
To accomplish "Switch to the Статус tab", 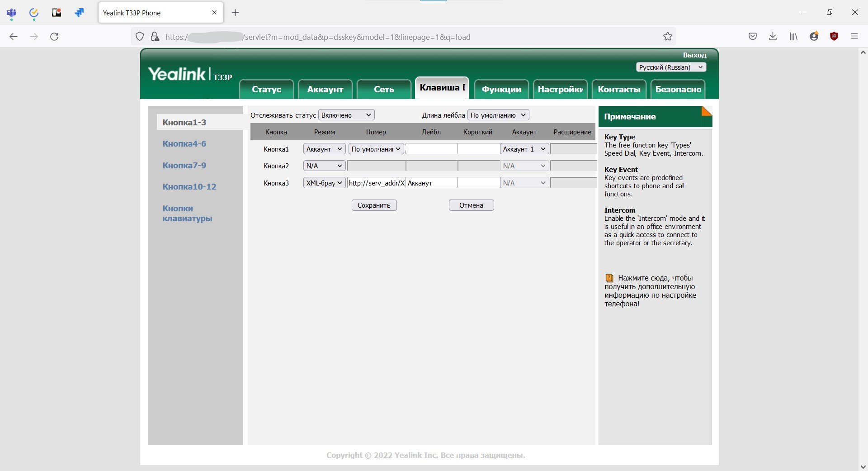I will [x=266, y=89].
